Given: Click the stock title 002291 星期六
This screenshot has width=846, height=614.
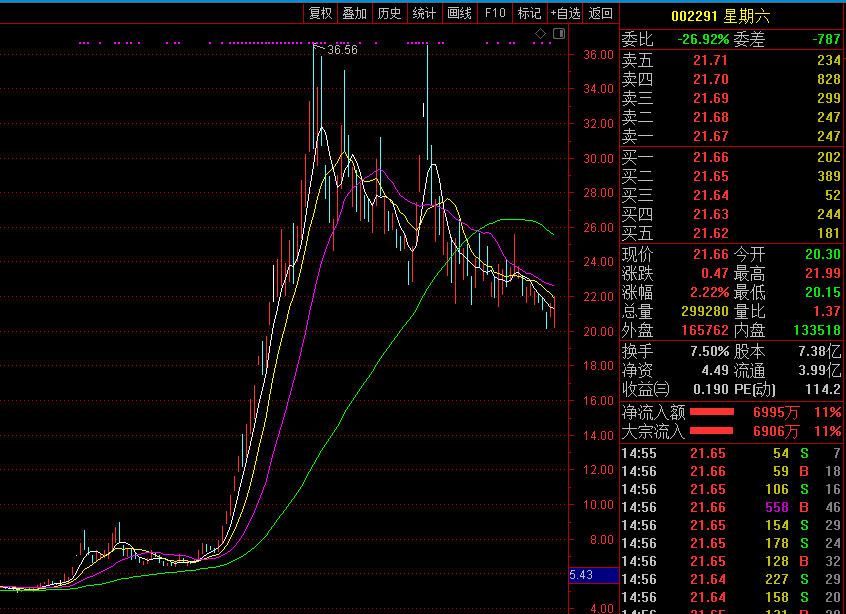Looking at the screenshot, I should tap(720, 16).
